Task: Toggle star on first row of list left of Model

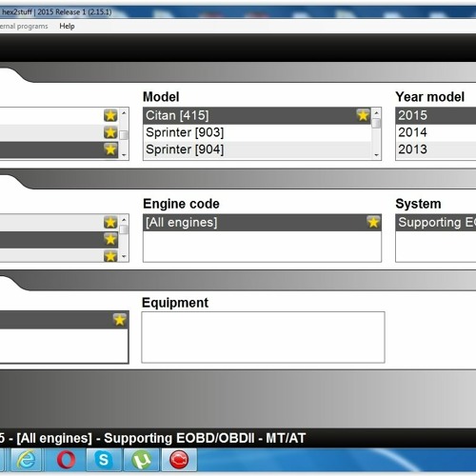Action: click(x=110, y=115)
